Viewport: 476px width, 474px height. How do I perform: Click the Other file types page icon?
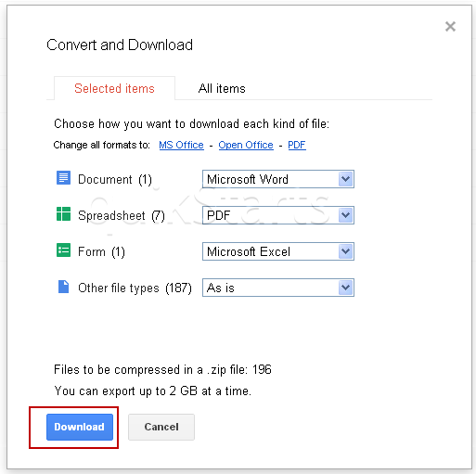[x=63, y=287]
